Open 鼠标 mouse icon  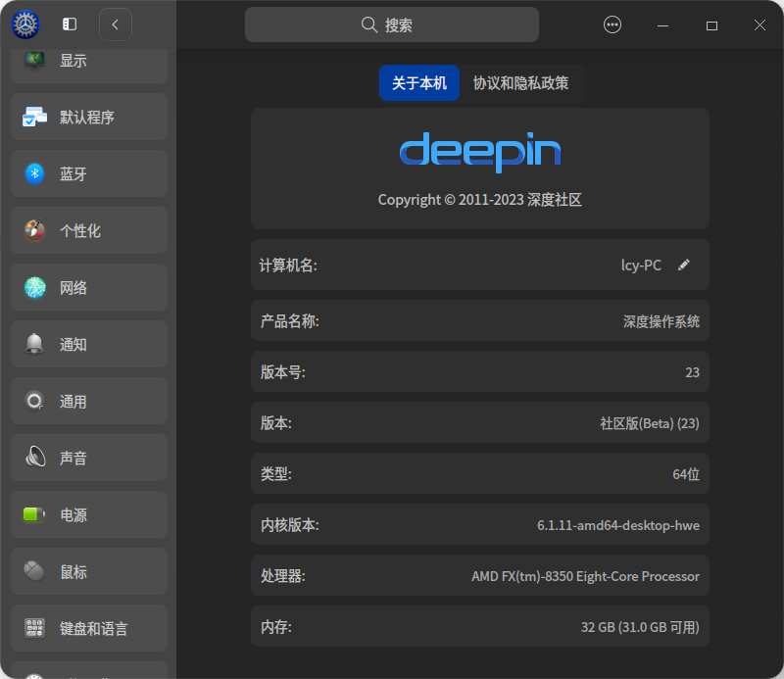tap(34, 571)
